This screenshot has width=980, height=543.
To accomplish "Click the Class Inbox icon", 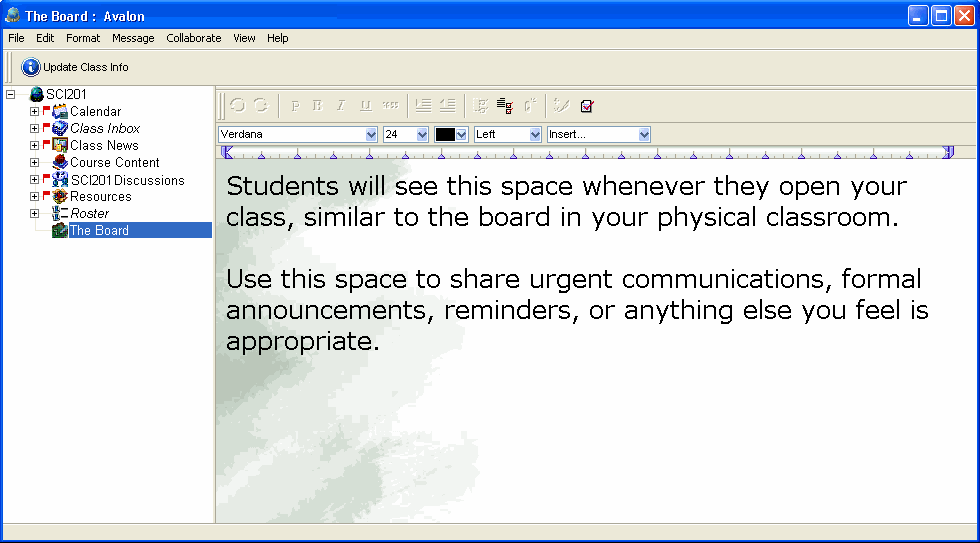I will point(60,129).
